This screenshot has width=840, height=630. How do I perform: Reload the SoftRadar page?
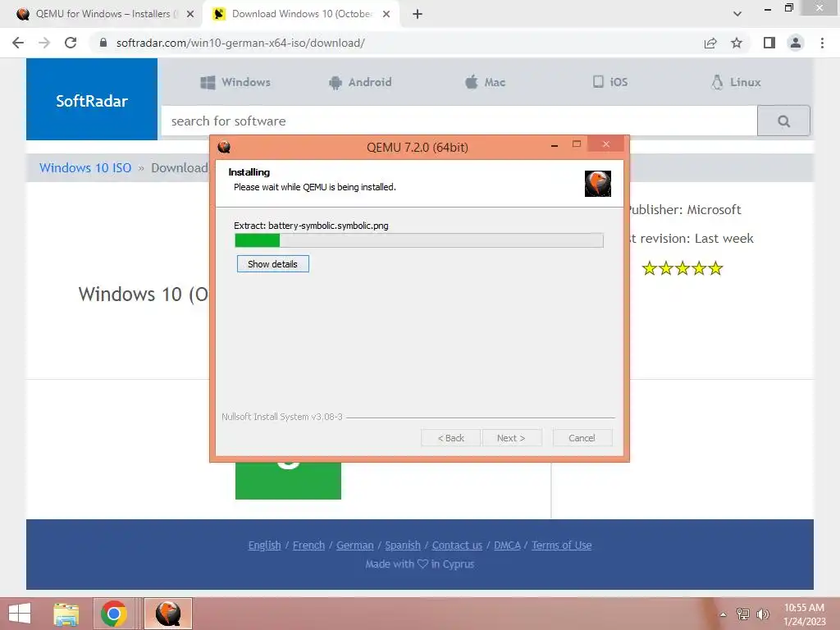click(x=71, y=43)
